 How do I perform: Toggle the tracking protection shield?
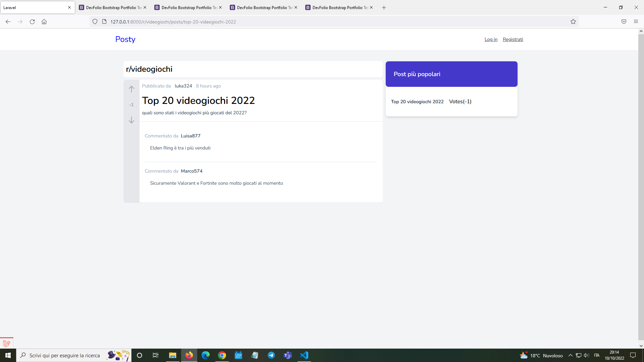point(95,21)
